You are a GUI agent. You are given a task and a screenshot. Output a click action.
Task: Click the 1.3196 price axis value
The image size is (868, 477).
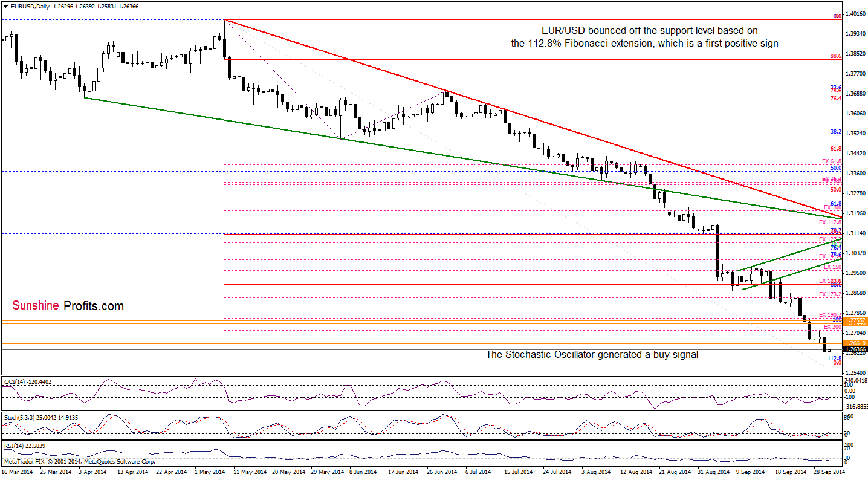click(x=855, y=213)
